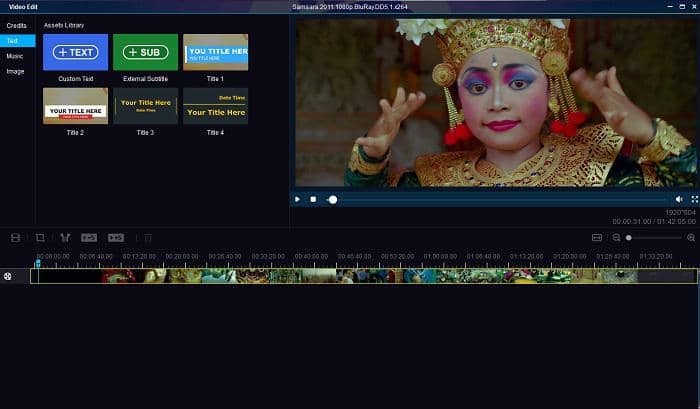Stop the video preview
The height and width of the screenshot is (409, 700).
pos(313,199)
